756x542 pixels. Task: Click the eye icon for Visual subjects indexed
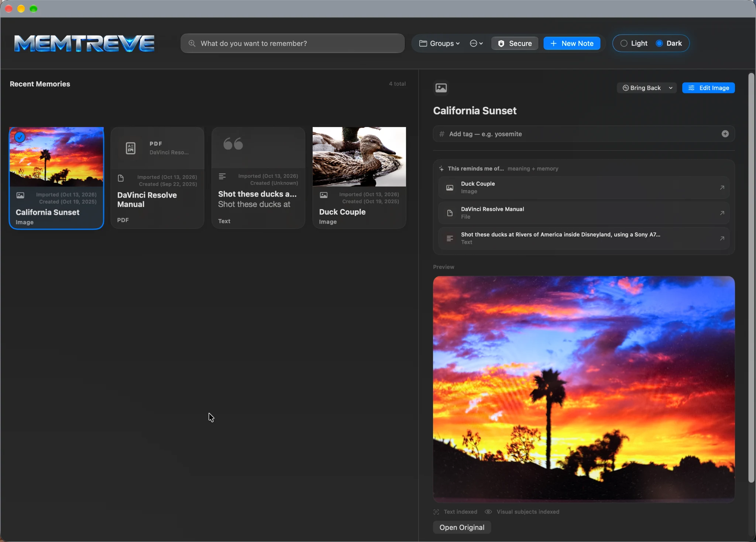click(488, 512)
